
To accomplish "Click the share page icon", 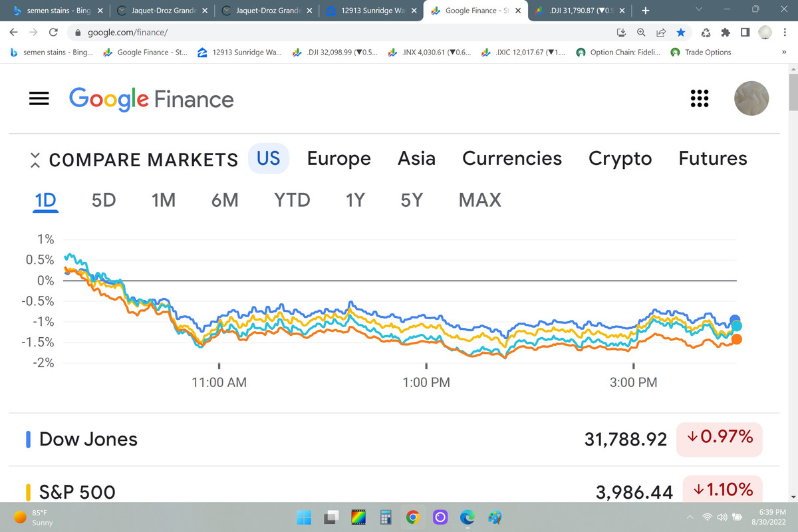I will 661,32.
